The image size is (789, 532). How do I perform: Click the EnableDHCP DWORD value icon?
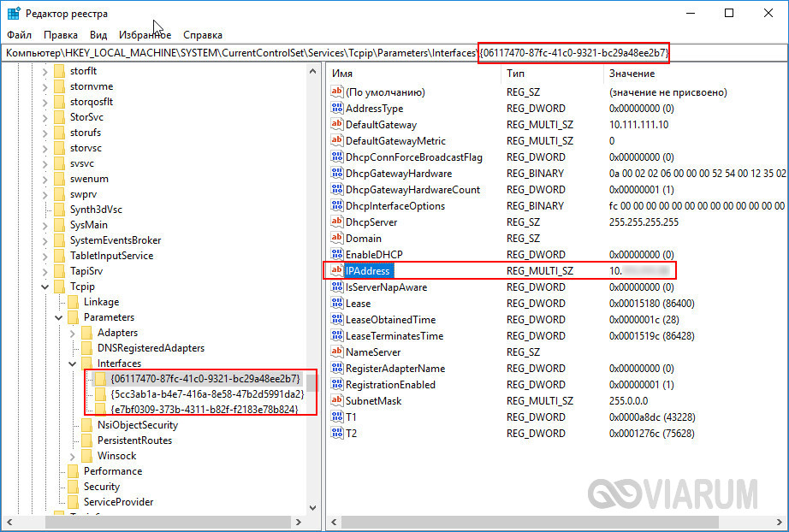pos(336,254)
